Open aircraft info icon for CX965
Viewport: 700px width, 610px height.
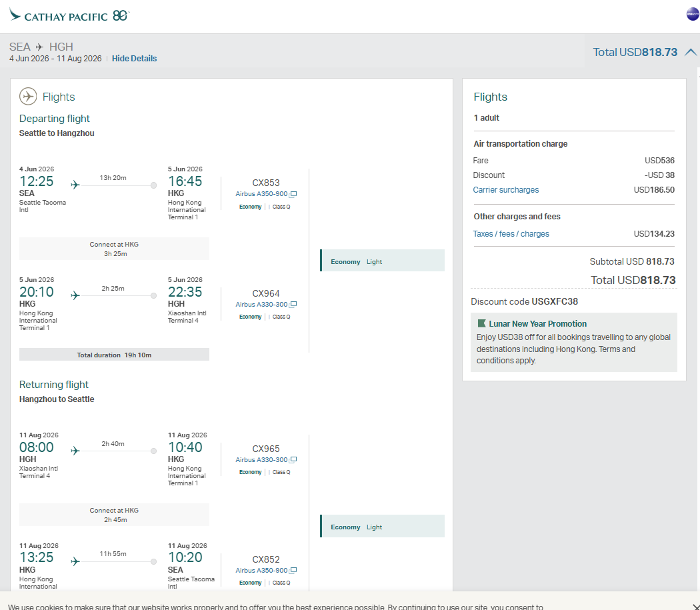pyautogui.click(x=293, y=460)
